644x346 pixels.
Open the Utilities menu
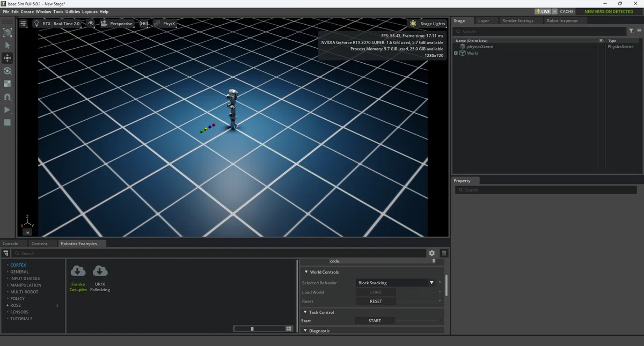tap(72, 12)
